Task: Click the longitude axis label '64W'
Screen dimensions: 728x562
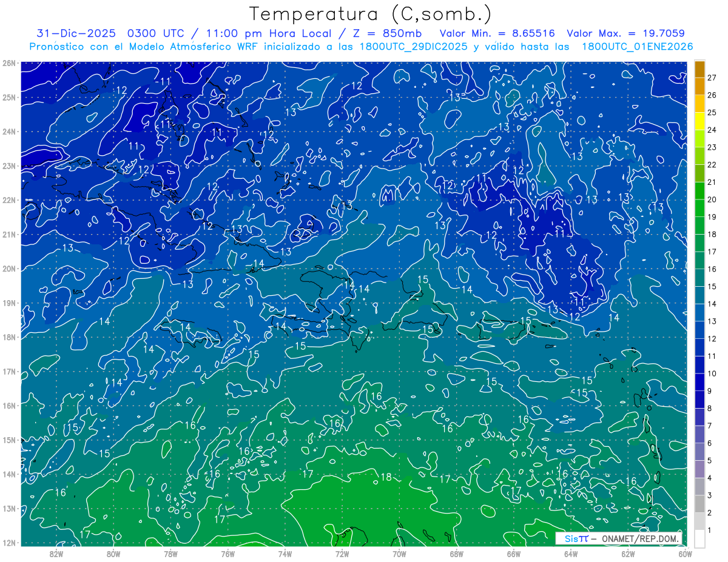Action: (571, 554)
